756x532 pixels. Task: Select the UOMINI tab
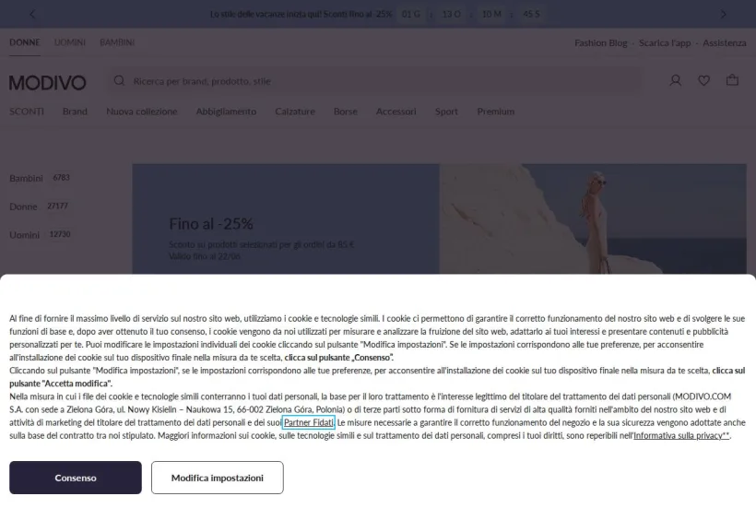[70, 42]
